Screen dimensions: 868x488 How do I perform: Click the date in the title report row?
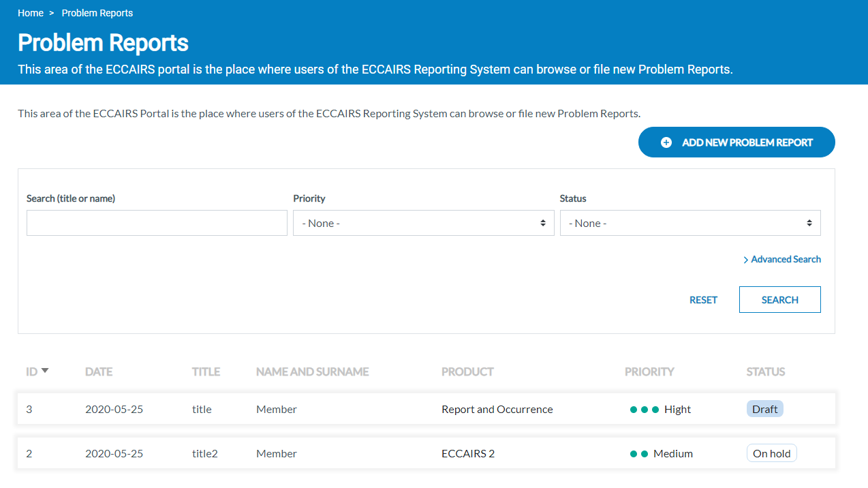click(x=114, y=409)
